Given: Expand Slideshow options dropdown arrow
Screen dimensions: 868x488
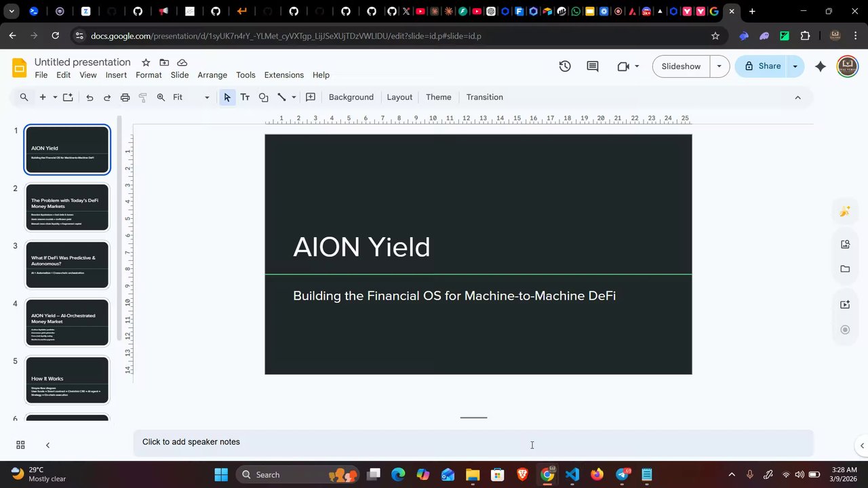Looking at the screenshot, I should click(719, 66).
